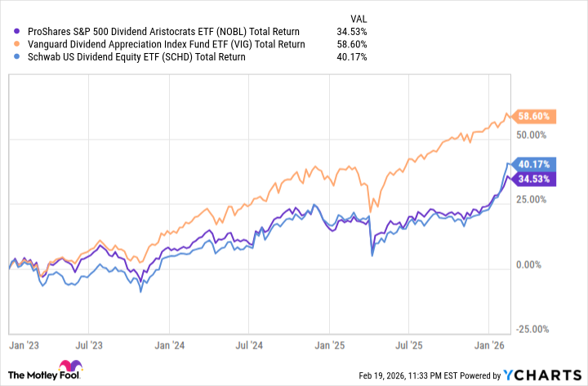Click the orange 58.60% end-value flag
The image size is (588, 386).
[535, 116]
